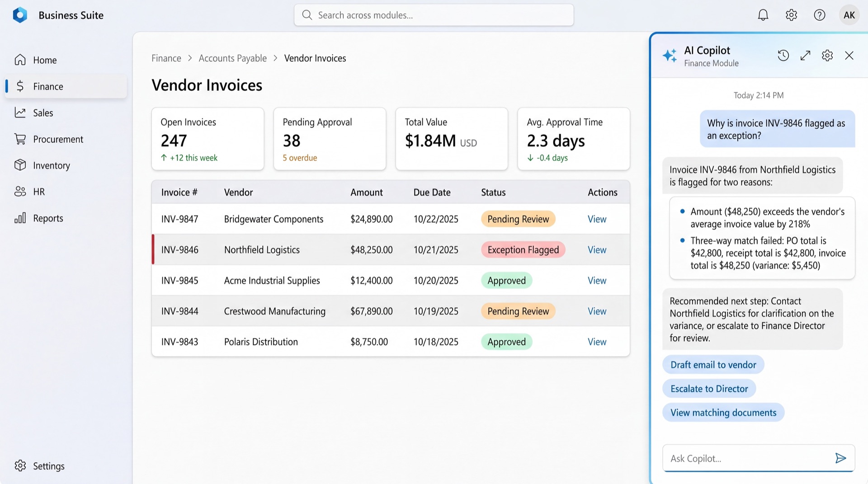Close the AI Copilot panel
Image resolution: width=868 pixels, height=484 pixels.
[849, 56]
